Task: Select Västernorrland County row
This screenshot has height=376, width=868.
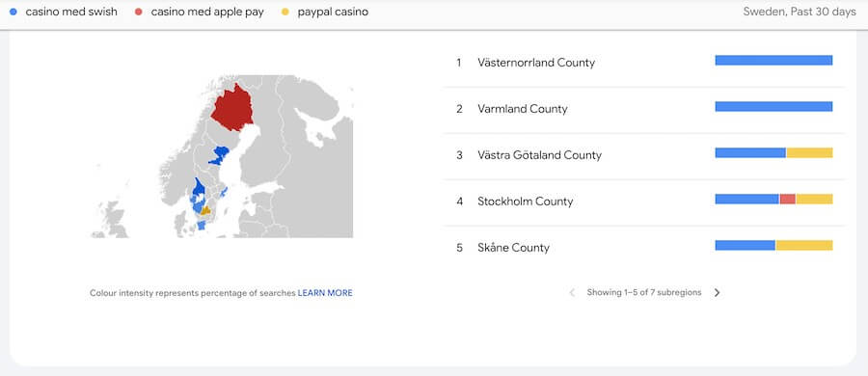Action: pos(644,63)
